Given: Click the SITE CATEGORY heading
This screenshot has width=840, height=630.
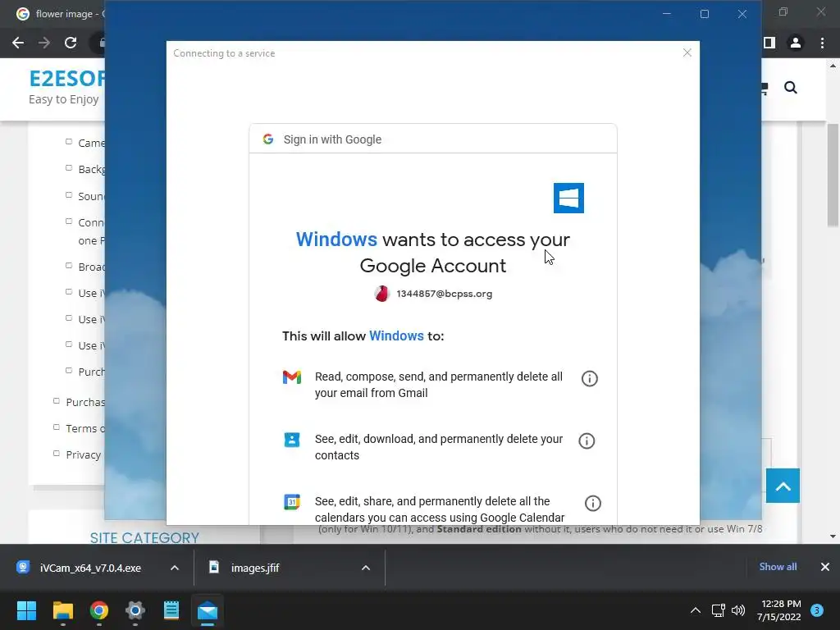Looking at the screenshot, I should 144,537.
